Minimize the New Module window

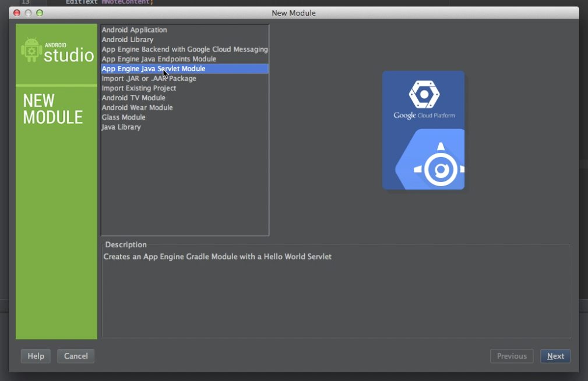[28, 13]
